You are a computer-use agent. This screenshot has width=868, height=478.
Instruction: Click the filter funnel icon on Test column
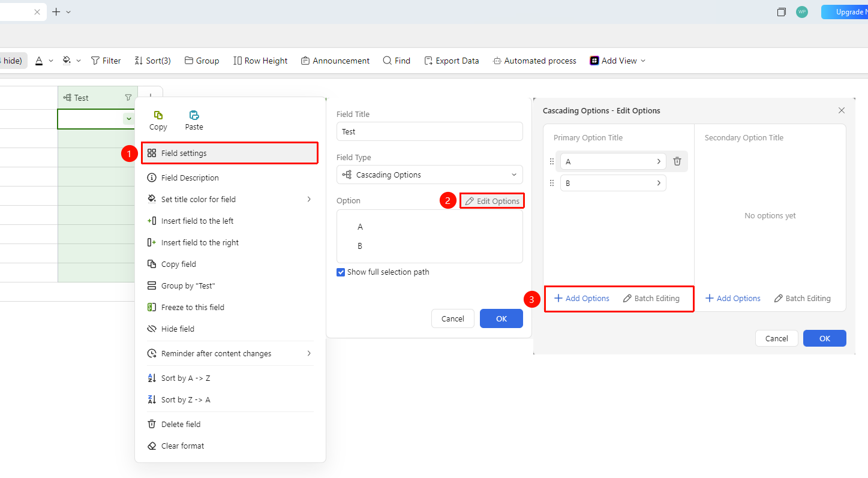click(x=128, y=98)
